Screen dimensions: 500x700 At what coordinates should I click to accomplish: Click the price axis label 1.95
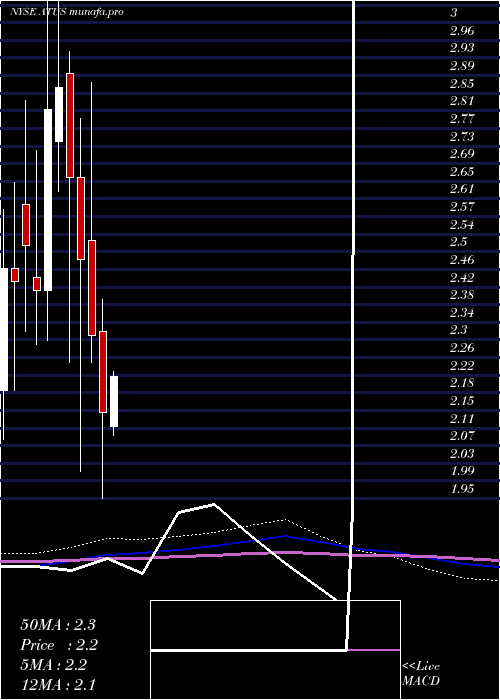pyautogui.click(x=462, y=489)
